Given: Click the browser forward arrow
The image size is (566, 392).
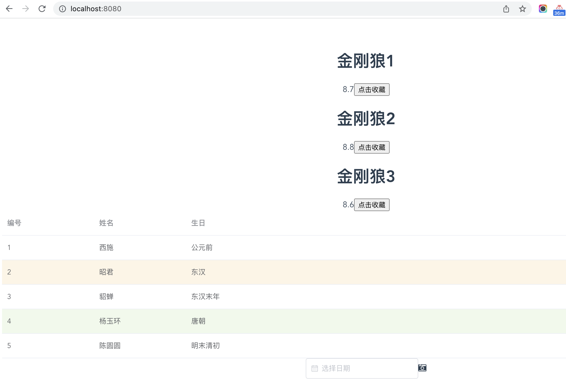Looking at the screenshot, I should [x=26, y=9].
